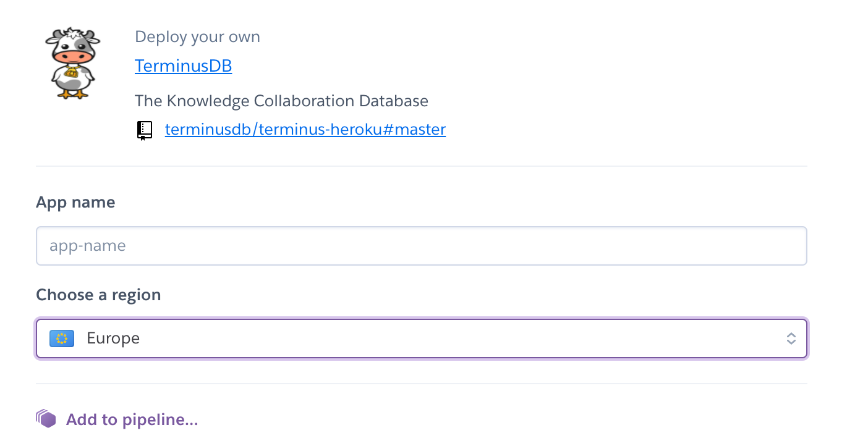Click the up-down chevron on the region selector
This screenshot has width=868, height=446.
tap(791, 338)
